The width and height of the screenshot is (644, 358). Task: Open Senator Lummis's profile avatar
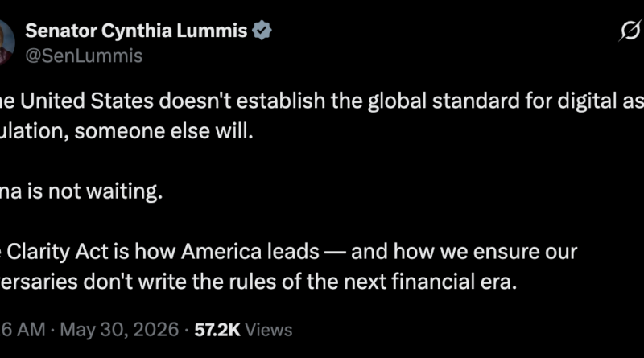[x=6, y=43]
